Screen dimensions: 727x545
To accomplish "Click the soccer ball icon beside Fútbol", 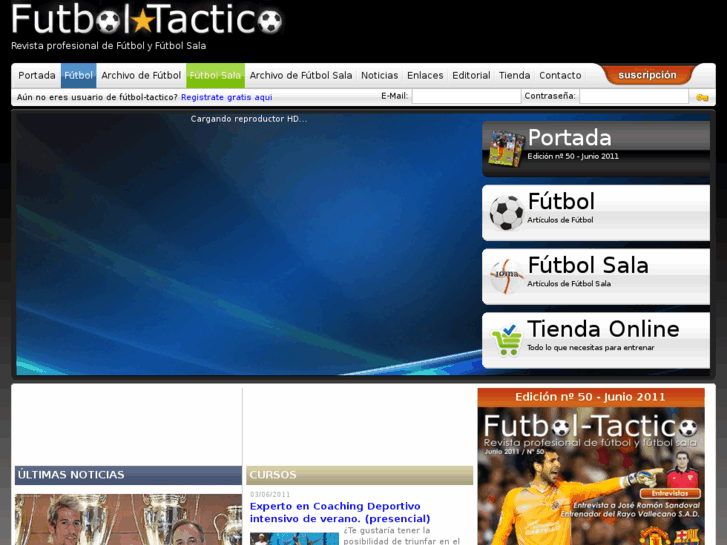I will pos(506,212).
